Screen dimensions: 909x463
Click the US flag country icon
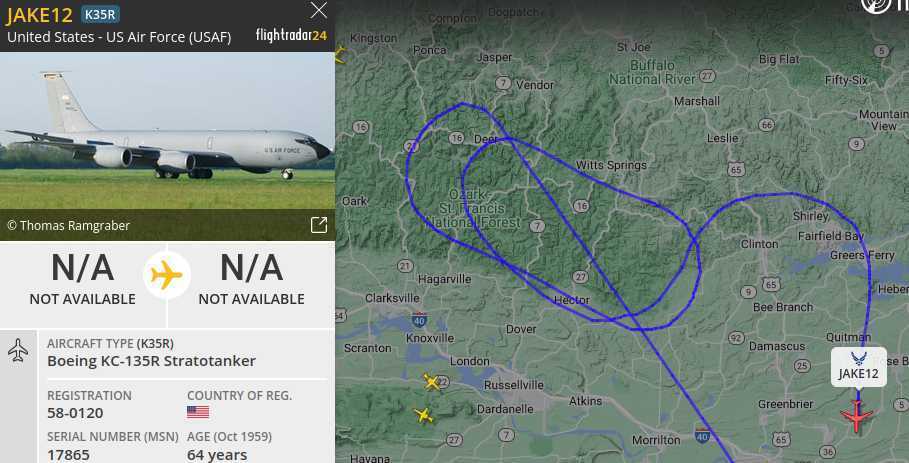tap(198, 412)
